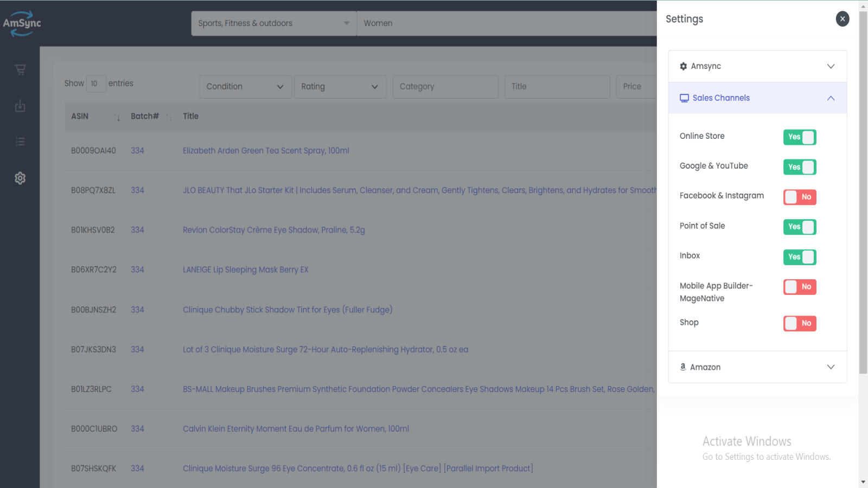The width and height of the screenshot is (868, 488).
Task: Open Lot of 3 Clinique Moisture Surge link
Action: point(325,350)
